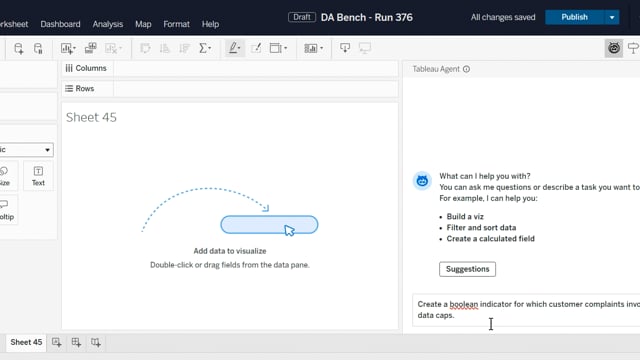Click the All changes saved status
This screenshot has height=360, width=640.
coord(503,17)
